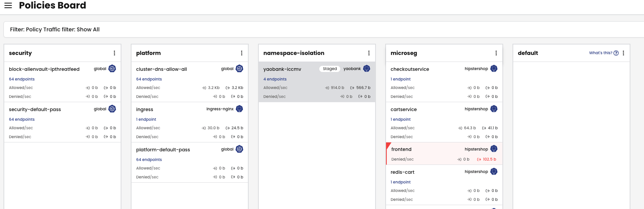Open 64 endpoints link under cluster-dns-allow-all
Viewport: 644px width, 209px height.
[x=149, y=79]
